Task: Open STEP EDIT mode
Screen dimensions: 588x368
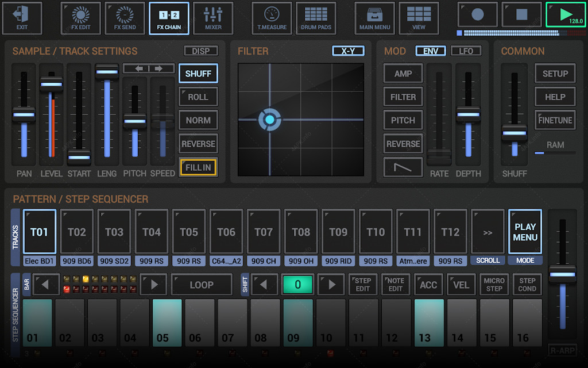Action: (363, 285)
